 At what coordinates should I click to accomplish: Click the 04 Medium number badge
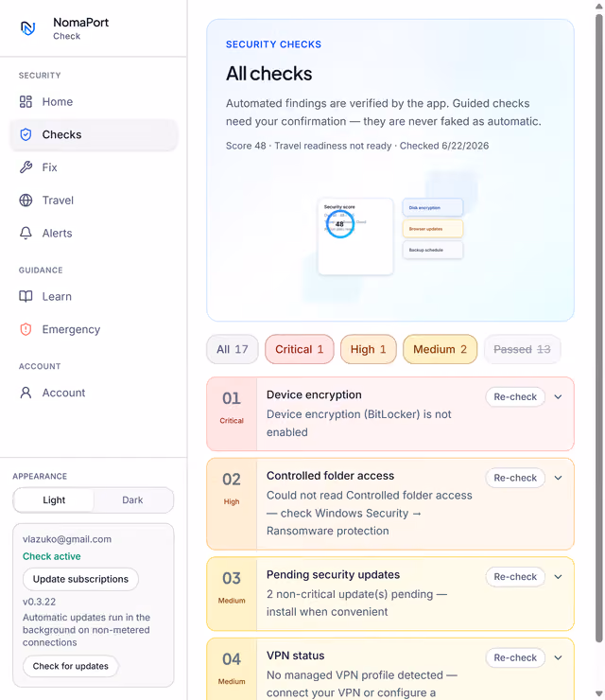tap(232, 668)
